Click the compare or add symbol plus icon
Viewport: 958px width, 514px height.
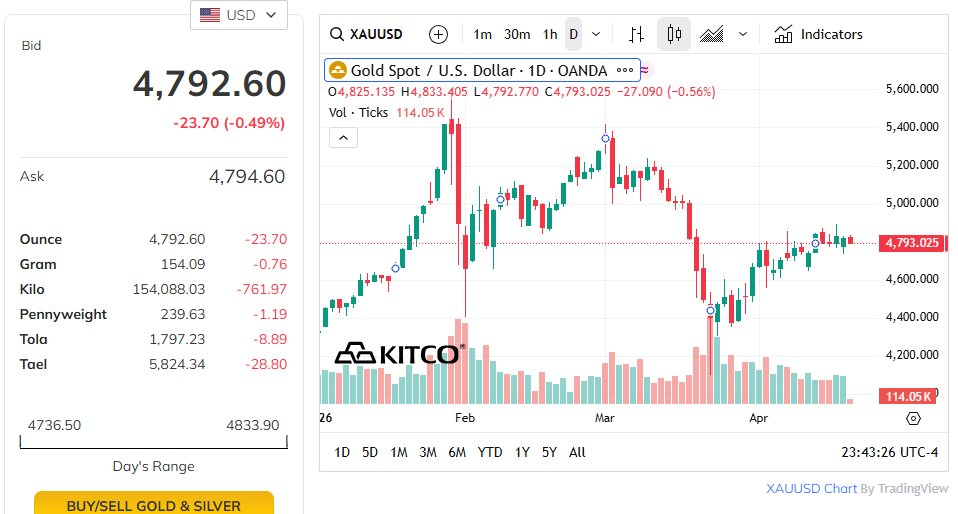click(438, 34)
